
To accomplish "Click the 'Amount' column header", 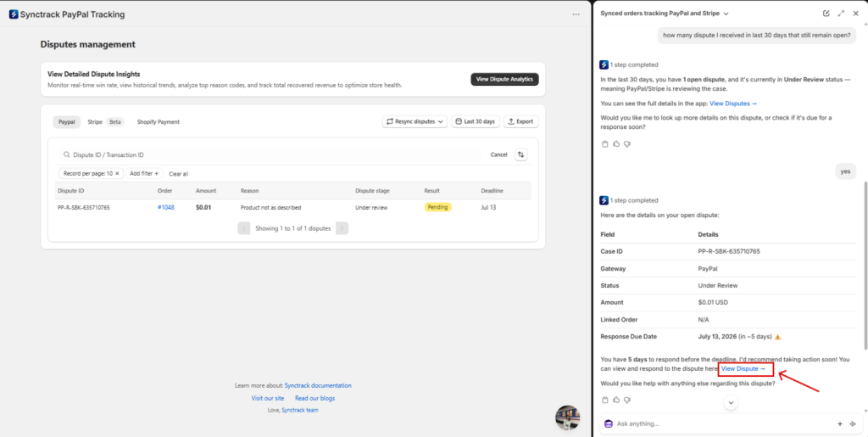I will click(206, 191).
